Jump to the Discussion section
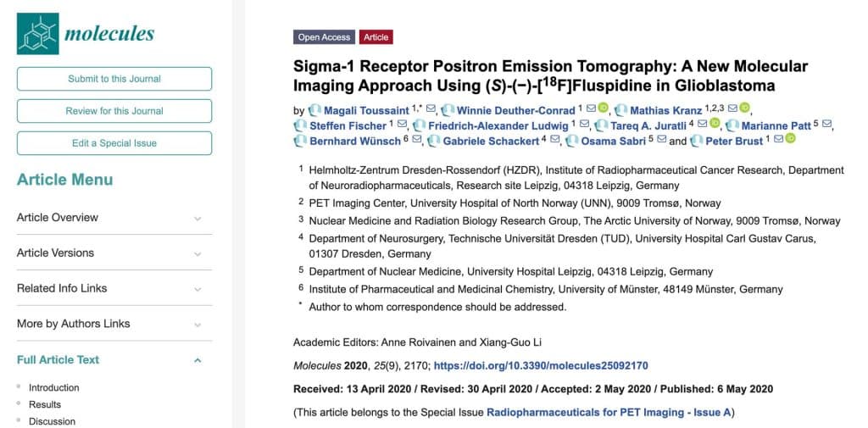This screenshot has width=868, height=428. [x=52, y=421]
